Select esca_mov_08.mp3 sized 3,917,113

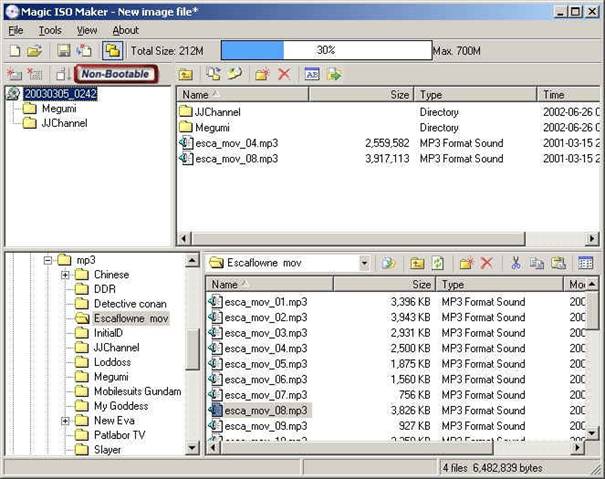(x=237, y=159)
